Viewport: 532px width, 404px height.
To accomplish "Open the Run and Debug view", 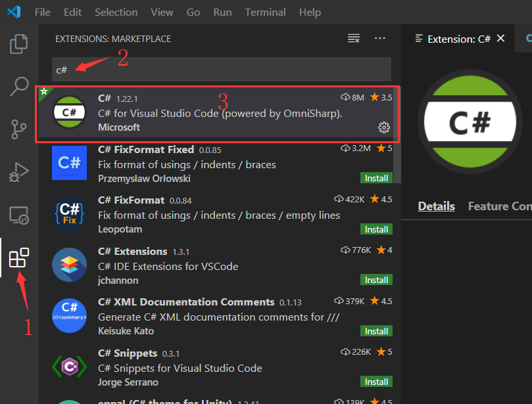I will (18, 172).
